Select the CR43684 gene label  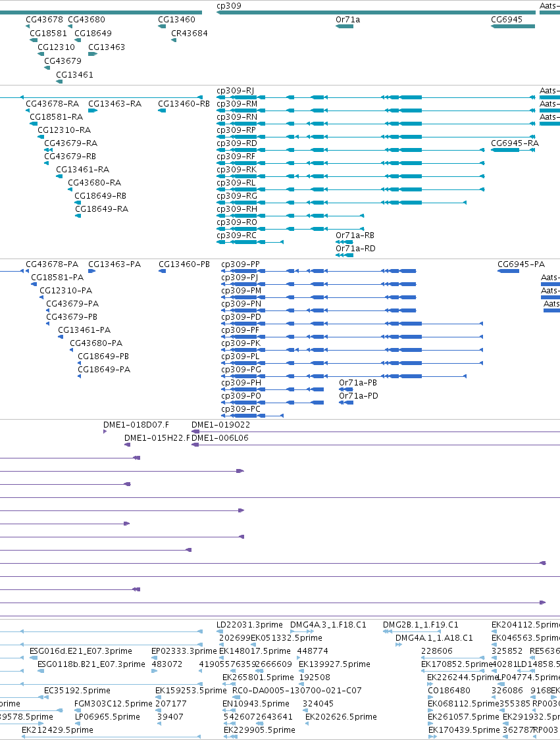(190, 33)
